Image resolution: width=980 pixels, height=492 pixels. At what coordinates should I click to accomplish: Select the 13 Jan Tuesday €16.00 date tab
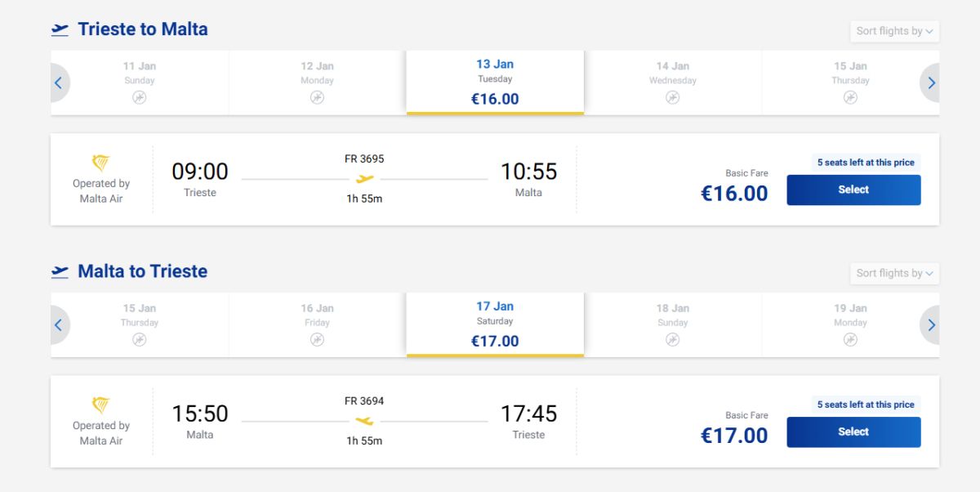coord(495,82)
